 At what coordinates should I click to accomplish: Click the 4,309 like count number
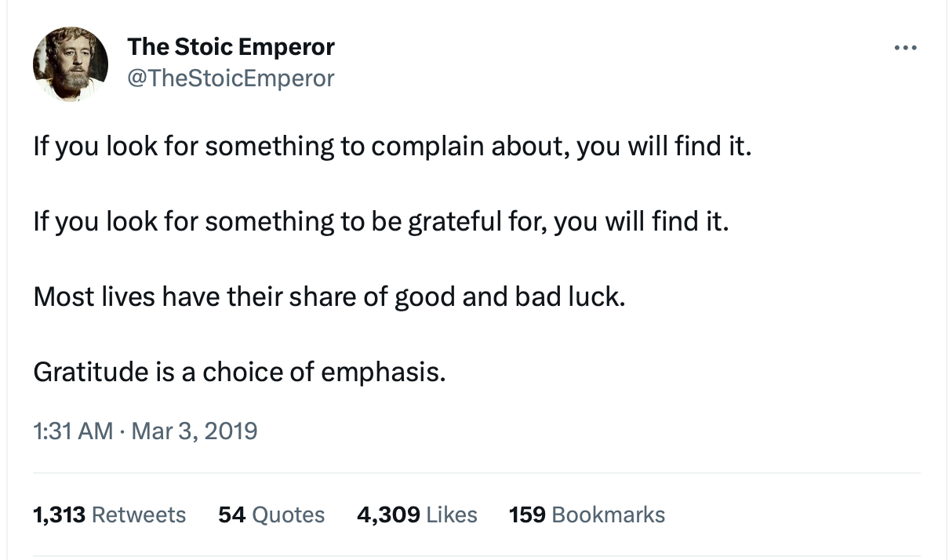pyautogui.click(x=387, y=515)
